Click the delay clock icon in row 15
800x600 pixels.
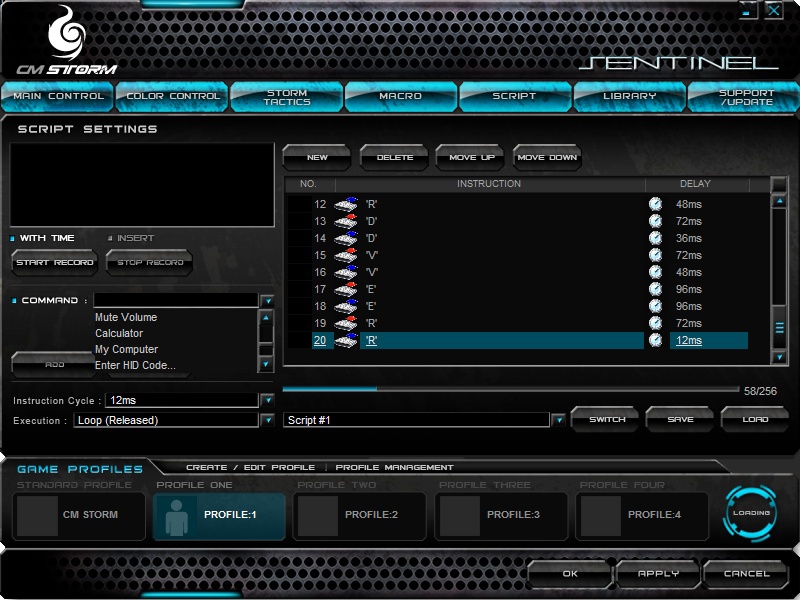(x=656, y=255)
